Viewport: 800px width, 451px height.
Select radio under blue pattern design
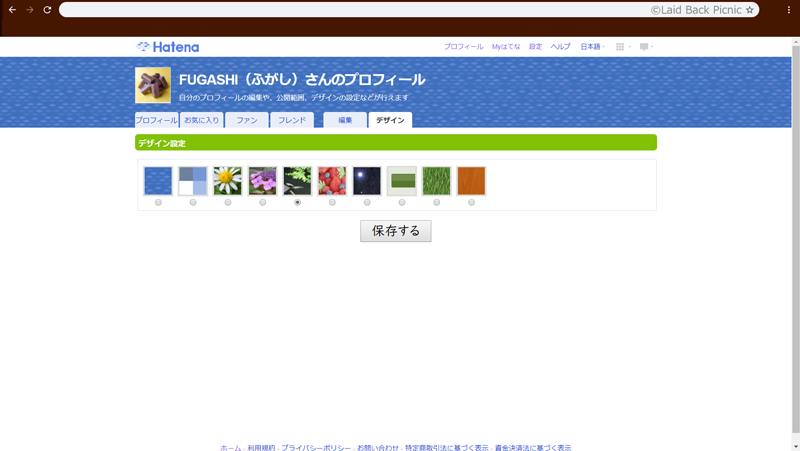pos(158,203)
